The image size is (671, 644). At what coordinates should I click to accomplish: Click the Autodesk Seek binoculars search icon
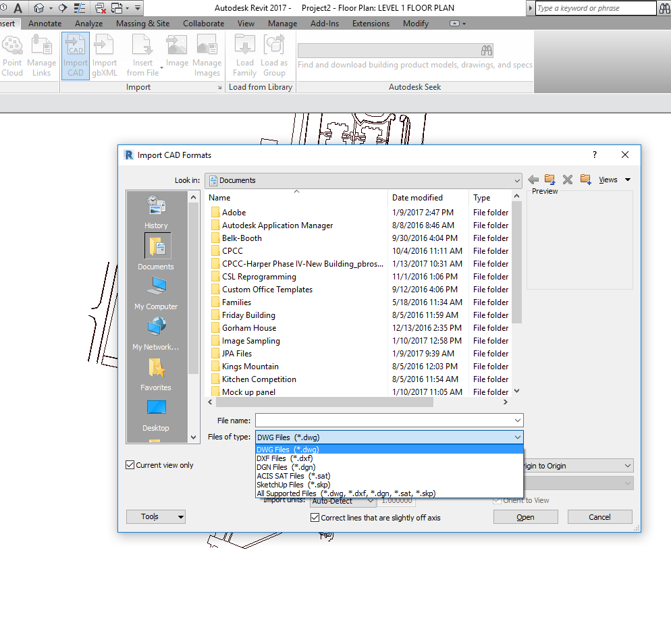[487, 51]
